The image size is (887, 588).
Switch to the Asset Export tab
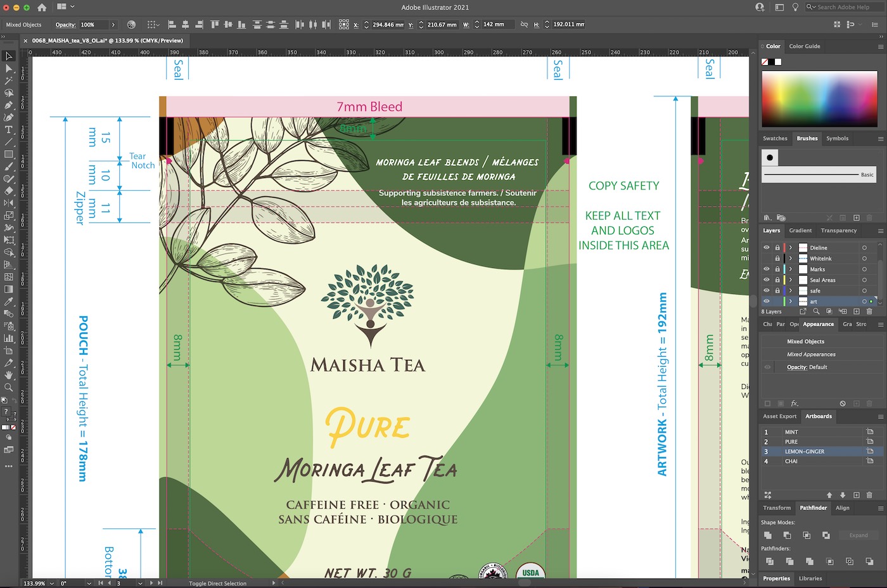pyautogui.click(x=779, y=416)
